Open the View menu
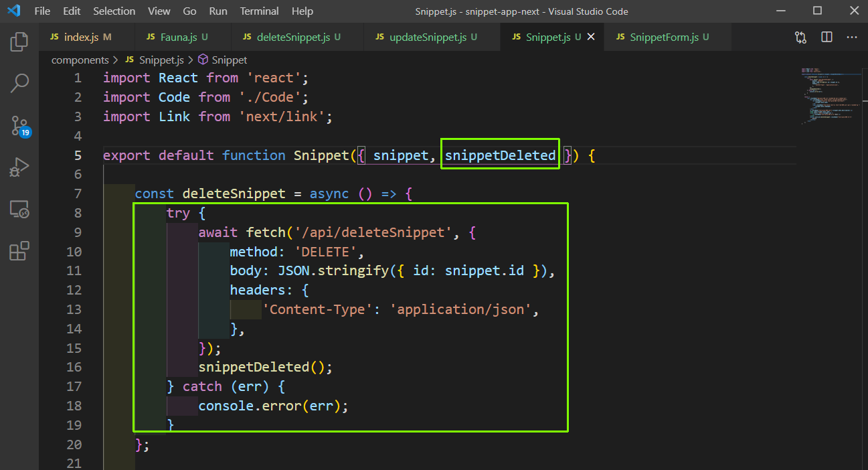Viewport: 868px width, 470px height. pyautogui.click(x=159, y=11)
